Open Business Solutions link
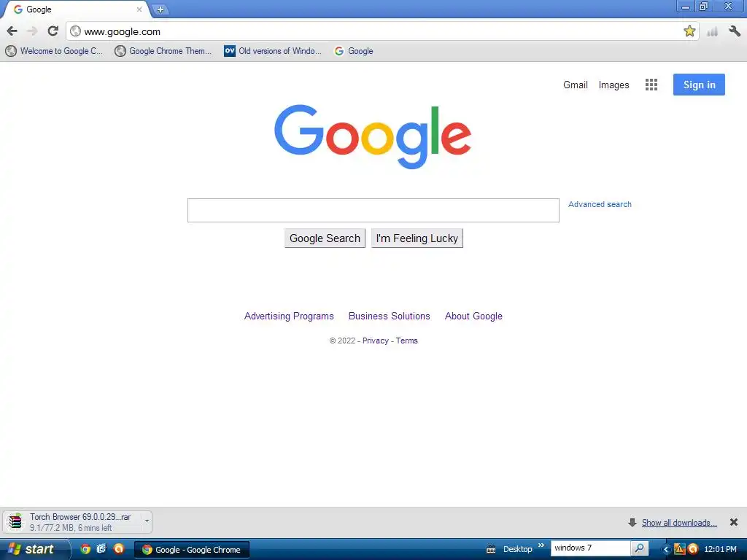747x560 pixels. (389, 316)
